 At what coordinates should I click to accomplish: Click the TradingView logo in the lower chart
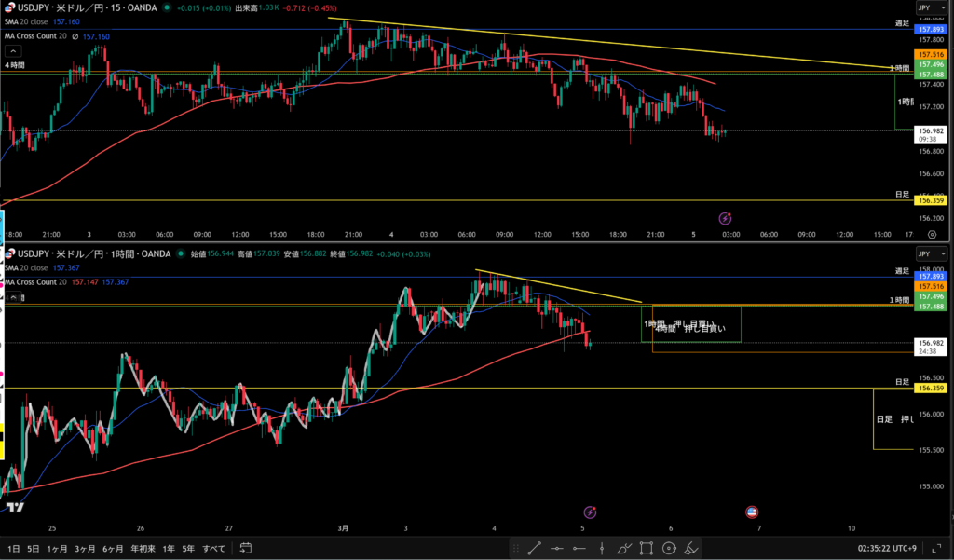14,507
